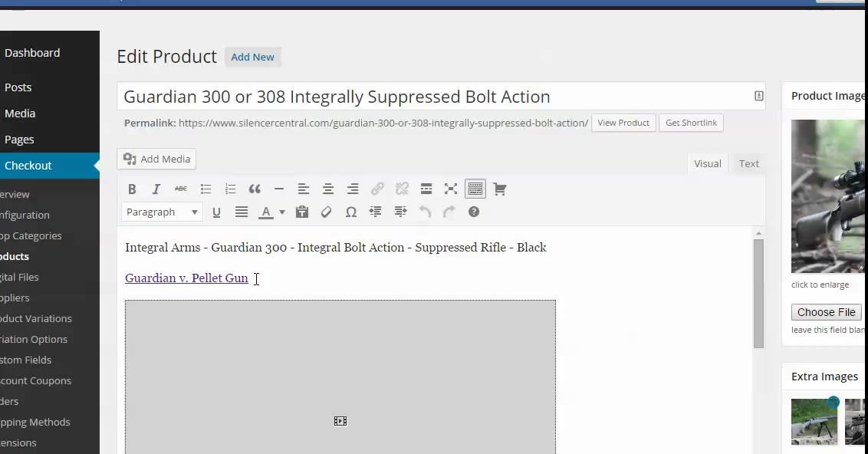This screenshot has width=868, height=454.
Task: Apply underline formatting
Action: (x=216, y=212)
